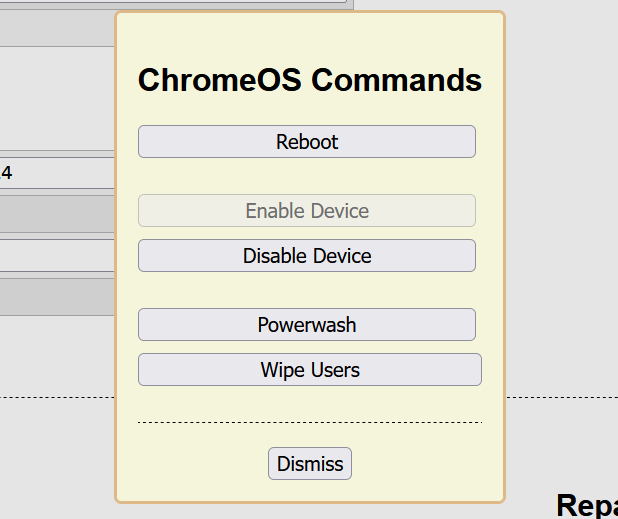Click the partial "Repa" heading
The image size is (618, 519).
pos(587,505)
